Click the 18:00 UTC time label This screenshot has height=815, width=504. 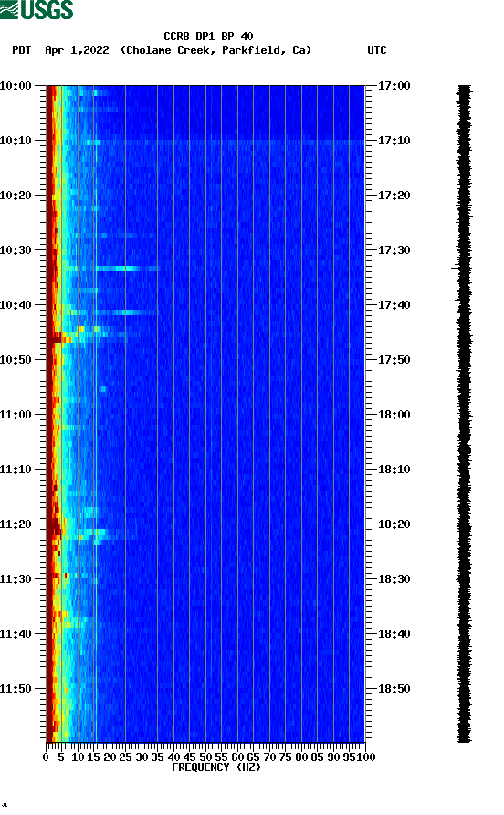coord(394,415)
